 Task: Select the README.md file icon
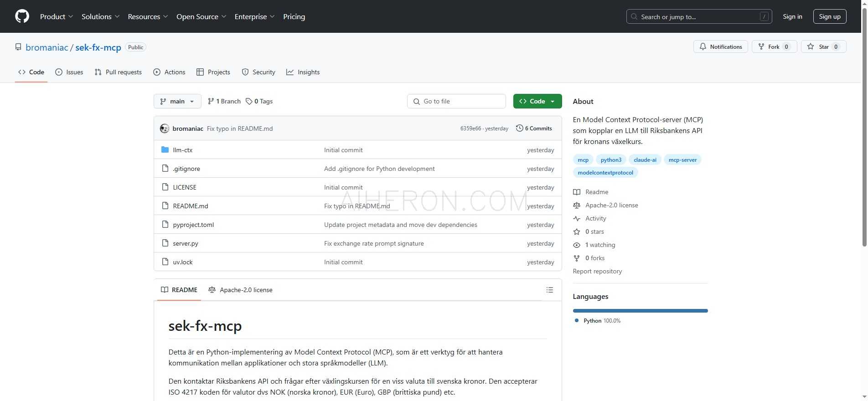[165, 206]
